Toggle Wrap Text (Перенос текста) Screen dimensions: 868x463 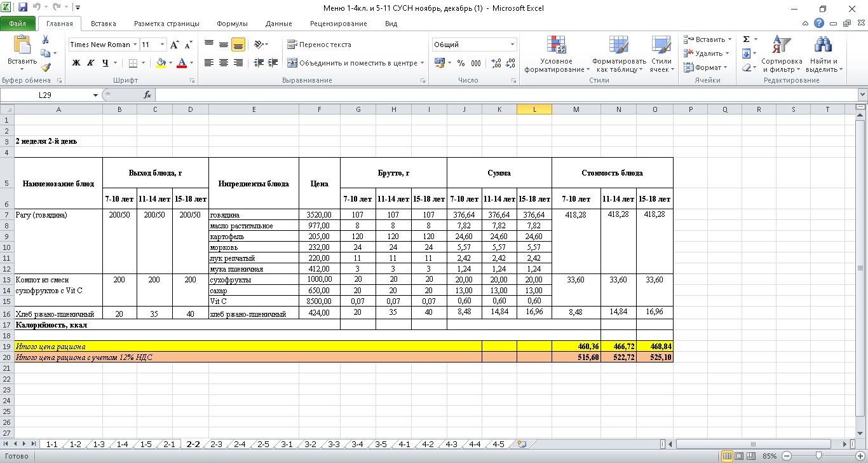[319, 45]
